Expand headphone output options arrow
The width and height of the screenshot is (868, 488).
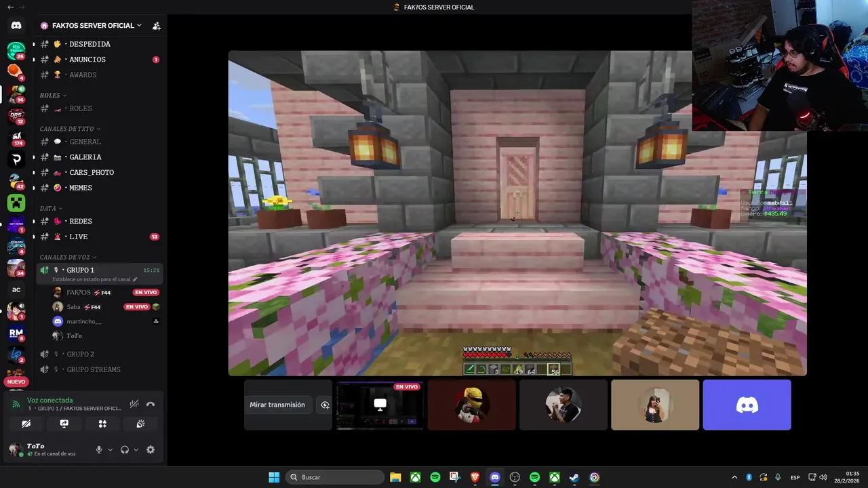click(136, 449)
